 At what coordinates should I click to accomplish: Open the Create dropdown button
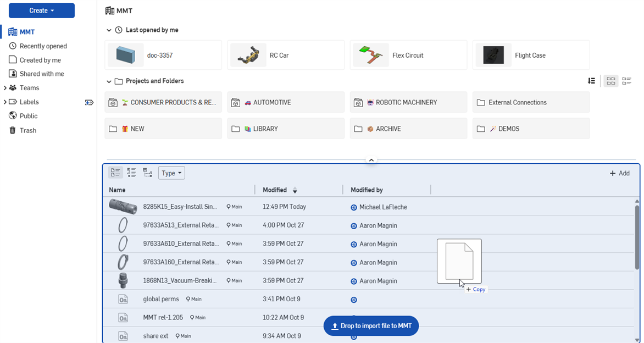pyautogui.click(x=41, y=10)
